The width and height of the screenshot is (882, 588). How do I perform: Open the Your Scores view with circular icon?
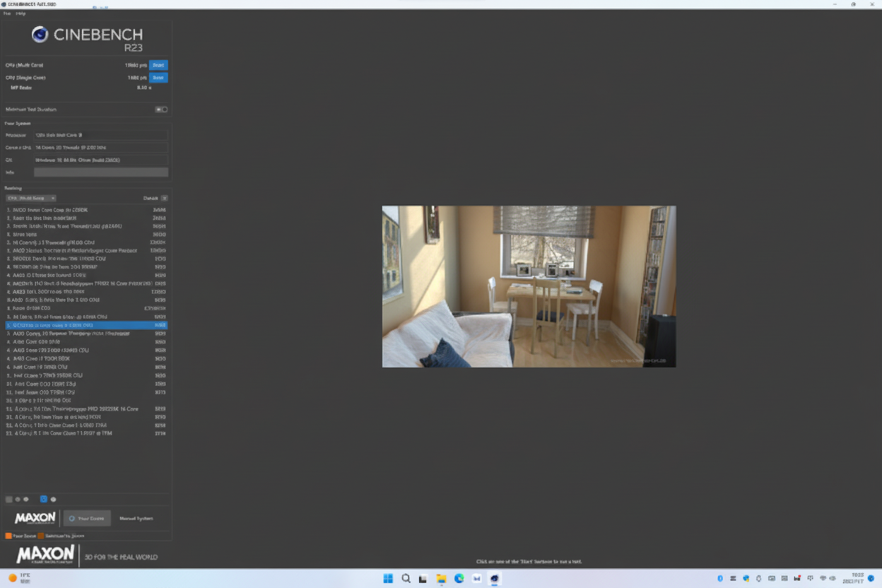coord(87,518)
